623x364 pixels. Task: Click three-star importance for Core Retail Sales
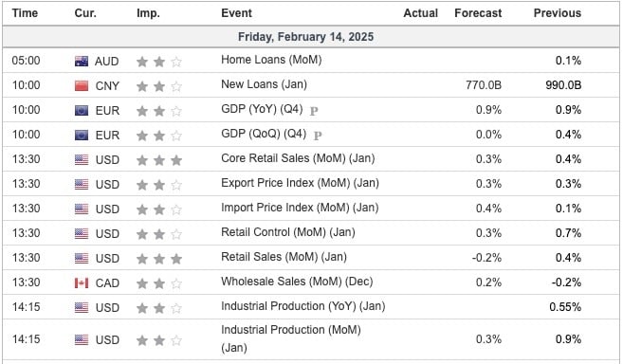click(x=159, y=160)
